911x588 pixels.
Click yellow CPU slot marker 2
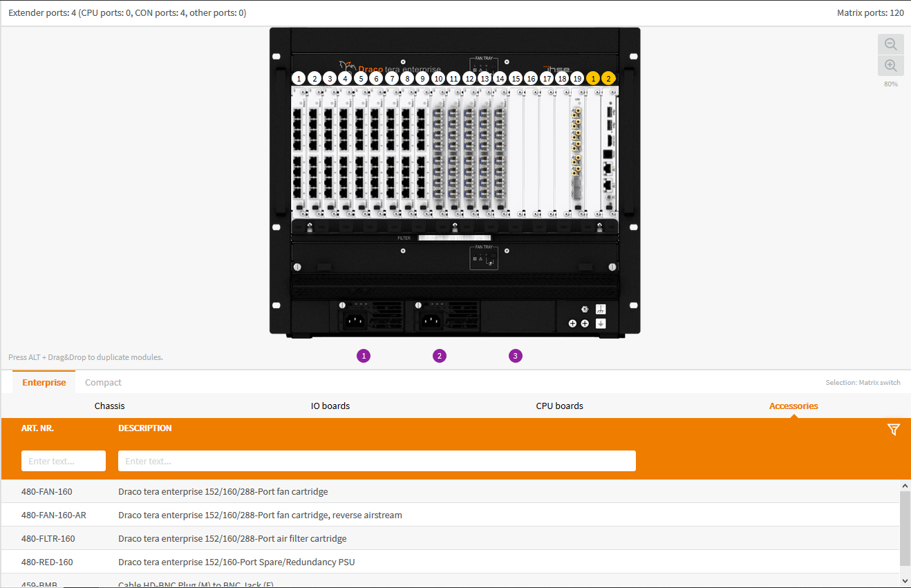(x=608, y=79)
